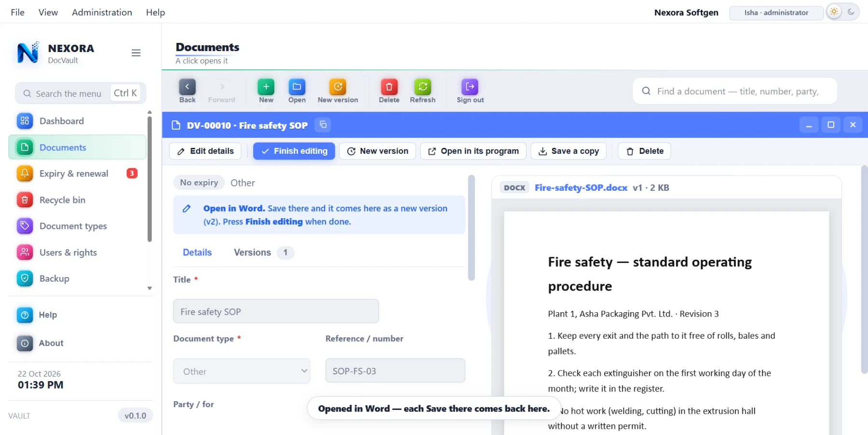868x435 pixels.
Task: Open Expiry & renewal in sidebar
Action: click(77, 173)
